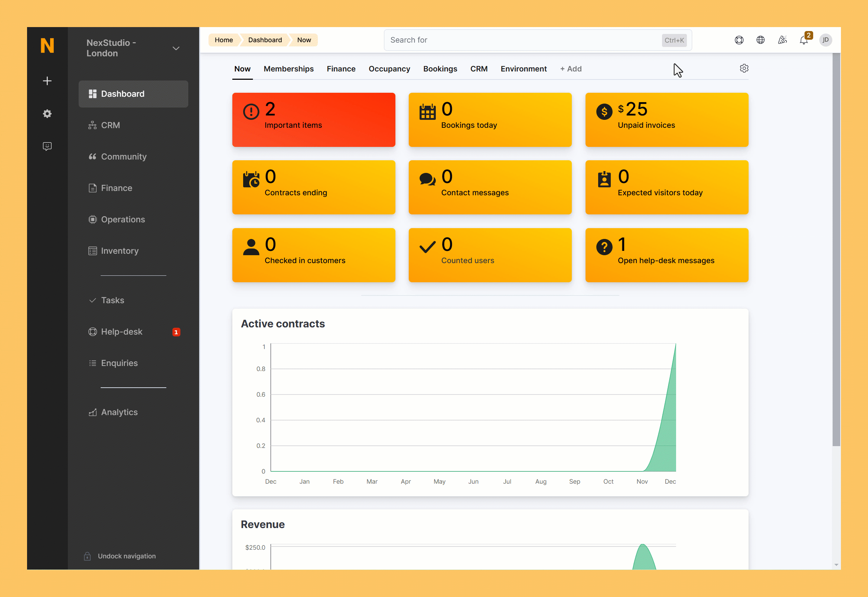The width and height of the screenshot is (868, 597).
Task: Click the Home breadcrumb
Action: point(224,40)
